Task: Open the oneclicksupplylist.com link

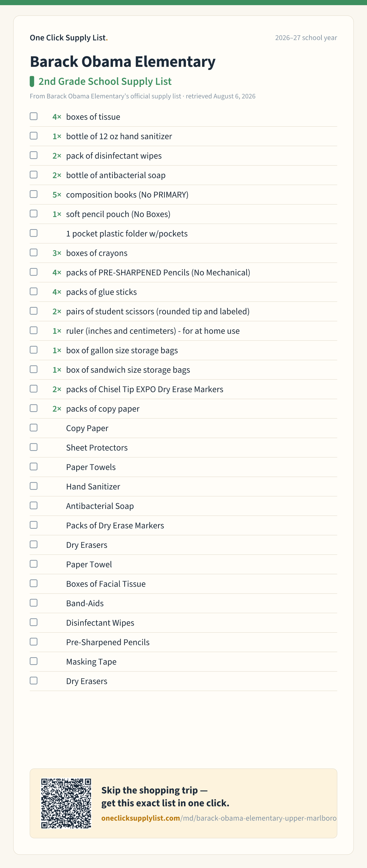Action: point(219,818)
